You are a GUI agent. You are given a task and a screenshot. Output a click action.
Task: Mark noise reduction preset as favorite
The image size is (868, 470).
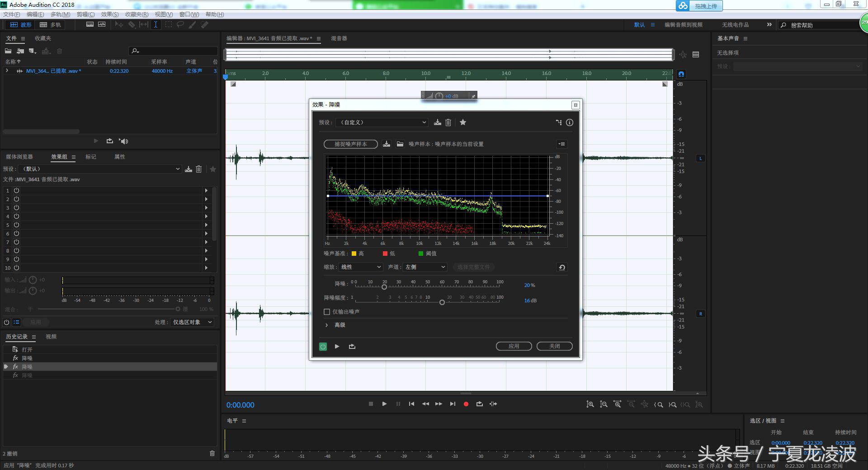(463, 122)
